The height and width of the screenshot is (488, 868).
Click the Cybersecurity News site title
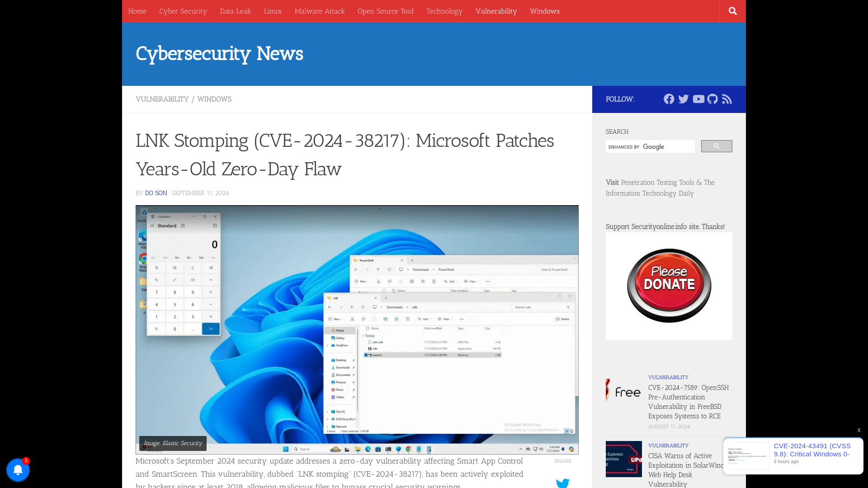coord(219,53)
